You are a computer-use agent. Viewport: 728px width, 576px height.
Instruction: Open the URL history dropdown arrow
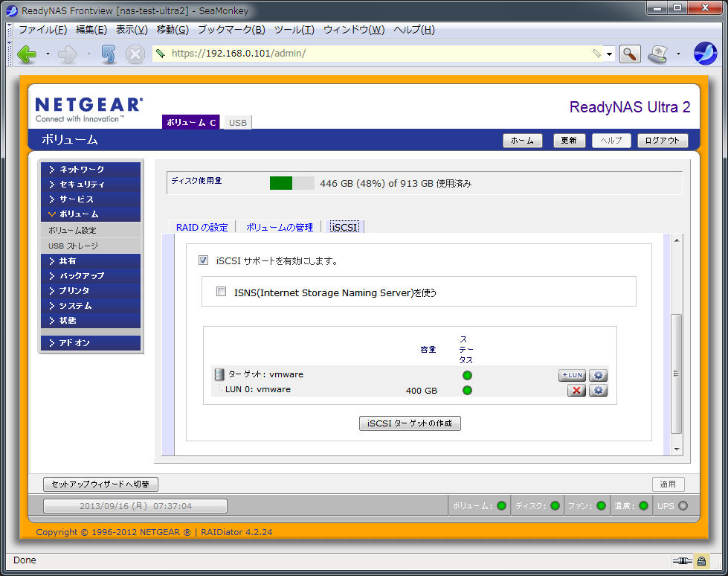click(x=610, y=54)
